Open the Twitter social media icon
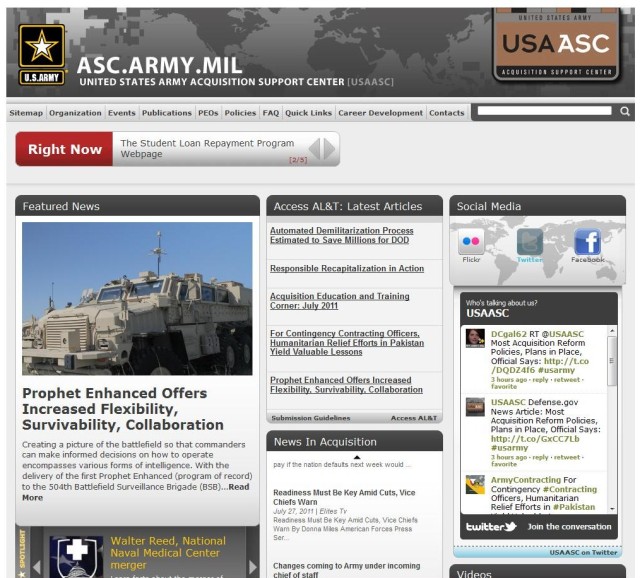 (530, 242)
